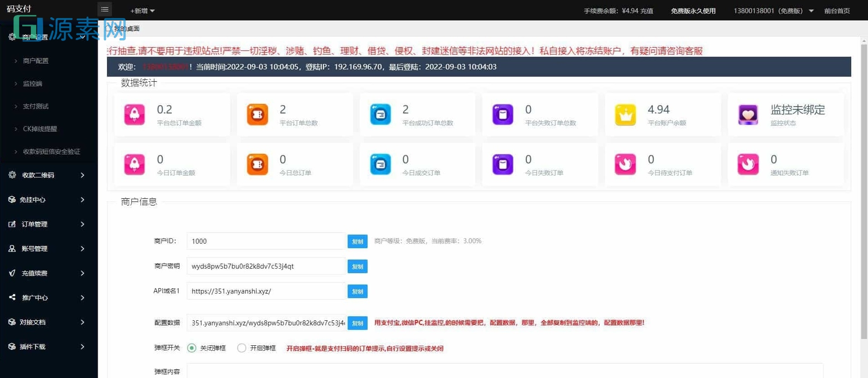
Task: Click the orange ticket icon for 平台订单总数
Action: [257, 115]
